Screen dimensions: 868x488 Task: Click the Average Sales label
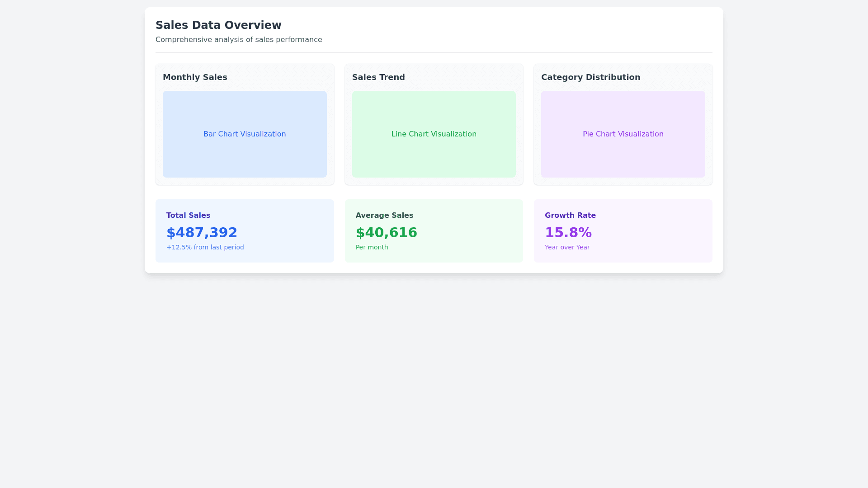pos(384,216)
